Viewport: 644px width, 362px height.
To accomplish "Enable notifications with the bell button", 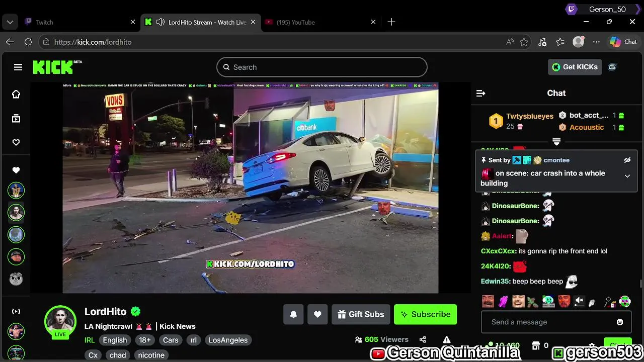I will tap(293, 314).
